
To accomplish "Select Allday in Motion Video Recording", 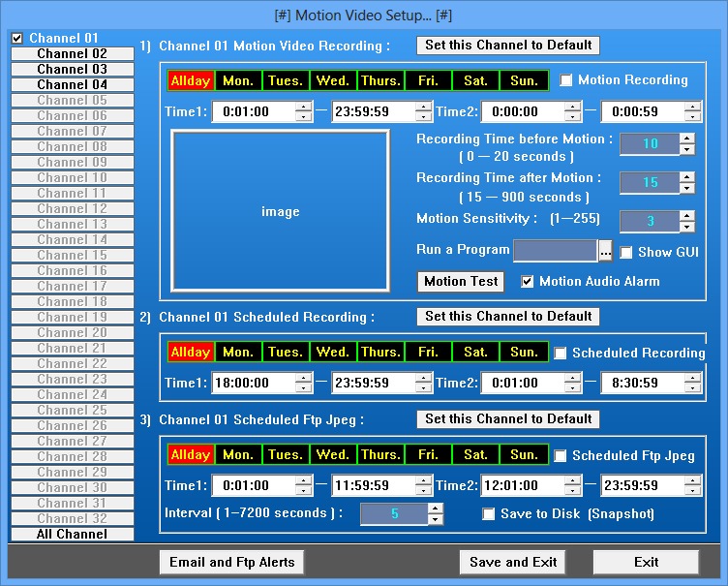I will coord(191,80).
